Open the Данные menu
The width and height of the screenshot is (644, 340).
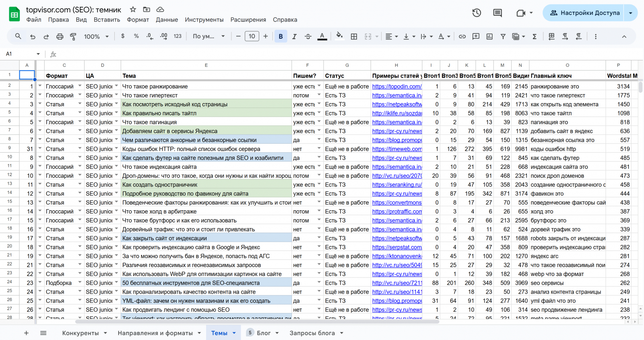[x=167, y=20]
